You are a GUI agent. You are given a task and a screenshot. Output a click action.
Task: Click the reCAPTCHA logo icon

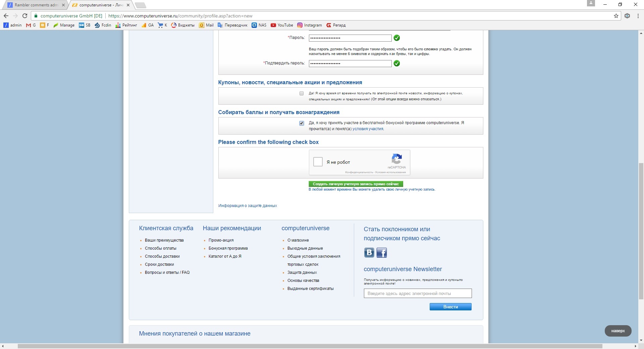coord(396,159)
